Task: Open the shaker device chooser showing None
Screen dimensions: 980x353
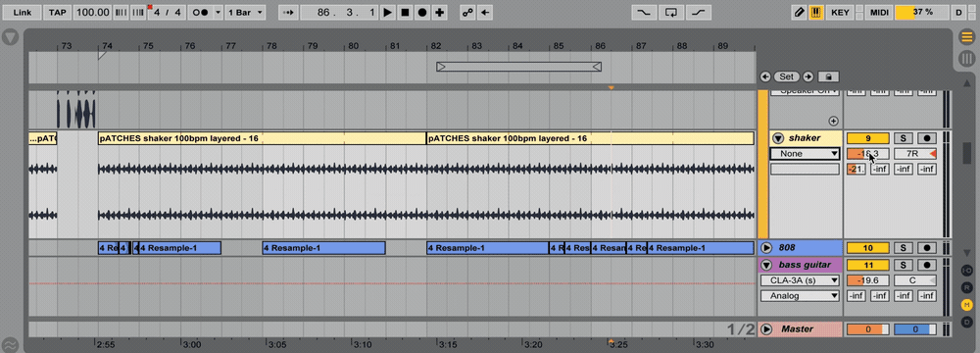Action: tap(805, 154)
